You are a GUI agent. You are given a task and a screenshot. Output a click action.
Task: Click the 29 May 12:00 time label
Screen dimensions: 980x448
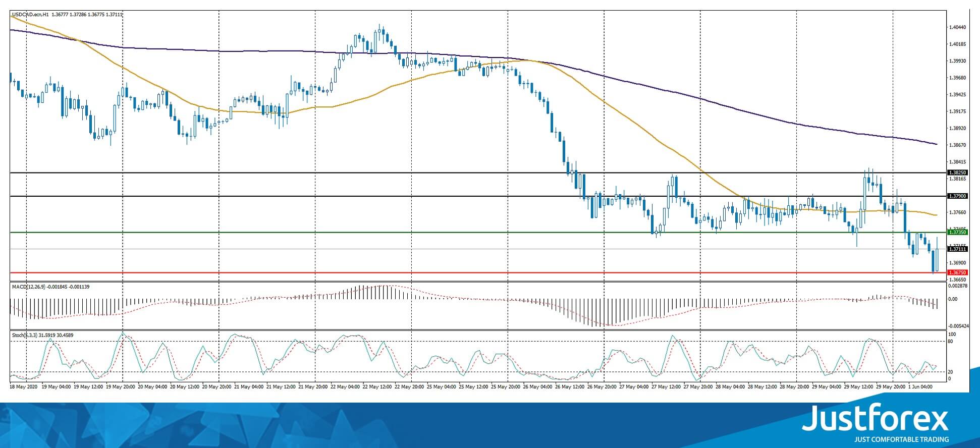coord(859,387)
